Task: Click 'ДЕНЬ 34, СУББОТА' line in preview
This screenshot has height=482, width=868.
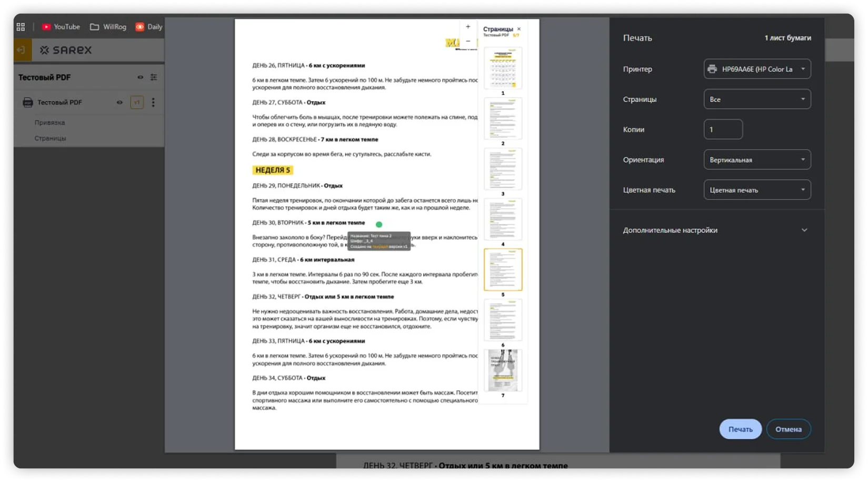Action: (x=288, y=378)
